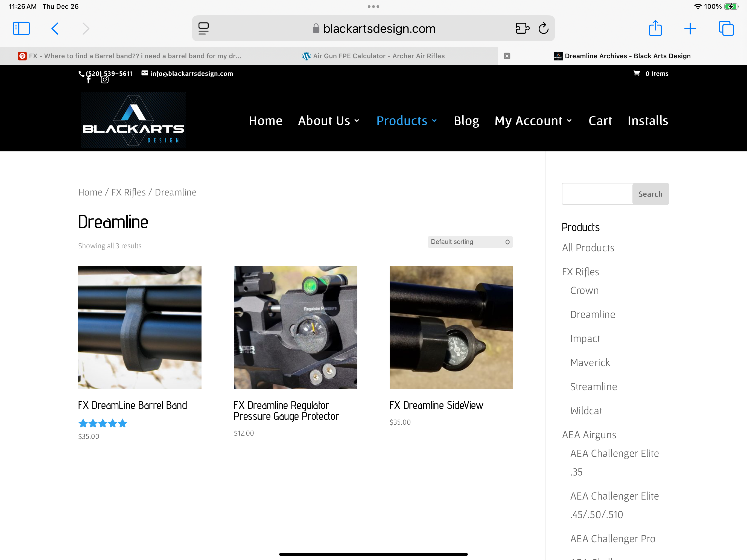Viewport: 747px width, 560px height.
Task: Click the product search text field
Action: (597, 194)
